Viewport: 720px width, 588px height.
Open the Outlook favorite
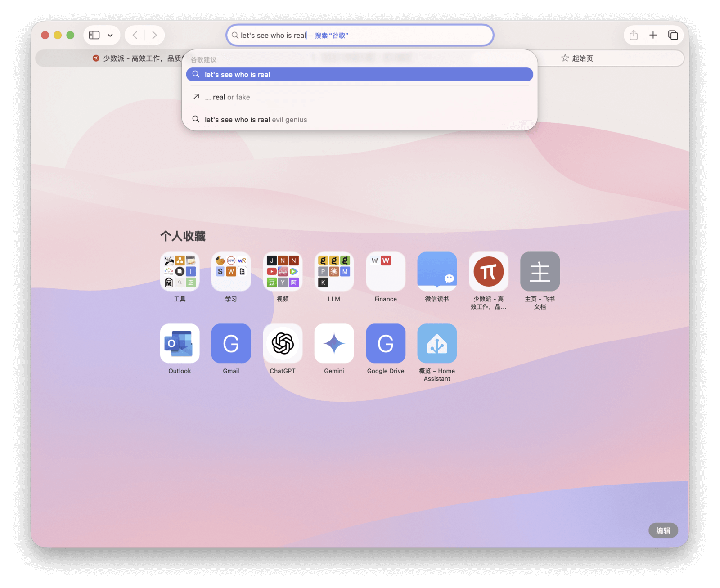click(x=180, y=344)
